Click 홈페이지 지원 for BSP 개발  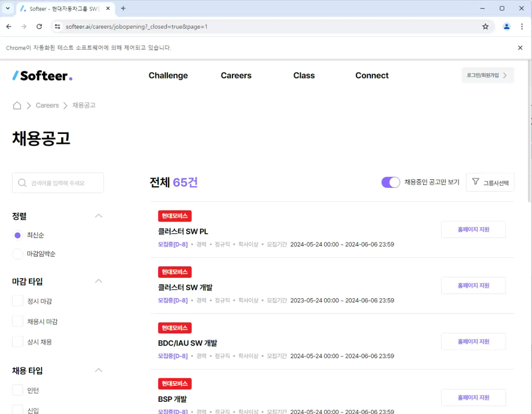tap(473, 398)
